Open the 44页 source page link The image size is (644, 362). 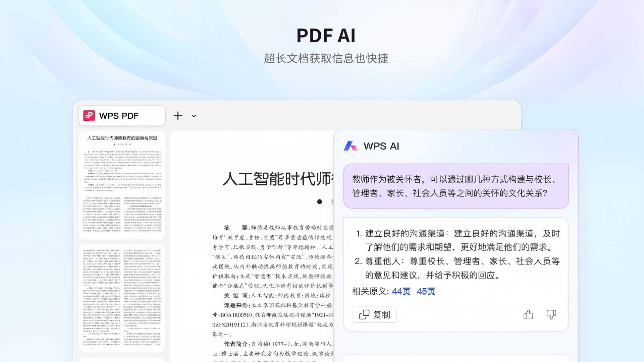point(401,291)
